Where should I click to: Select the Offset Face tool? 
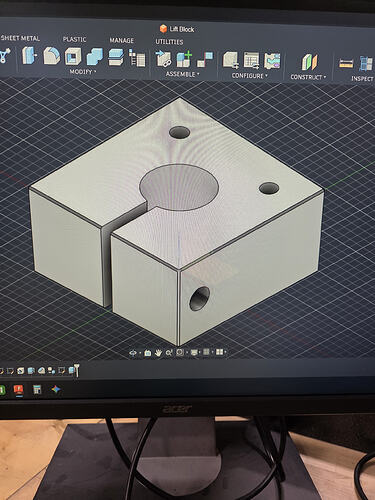tap(116, 57)
